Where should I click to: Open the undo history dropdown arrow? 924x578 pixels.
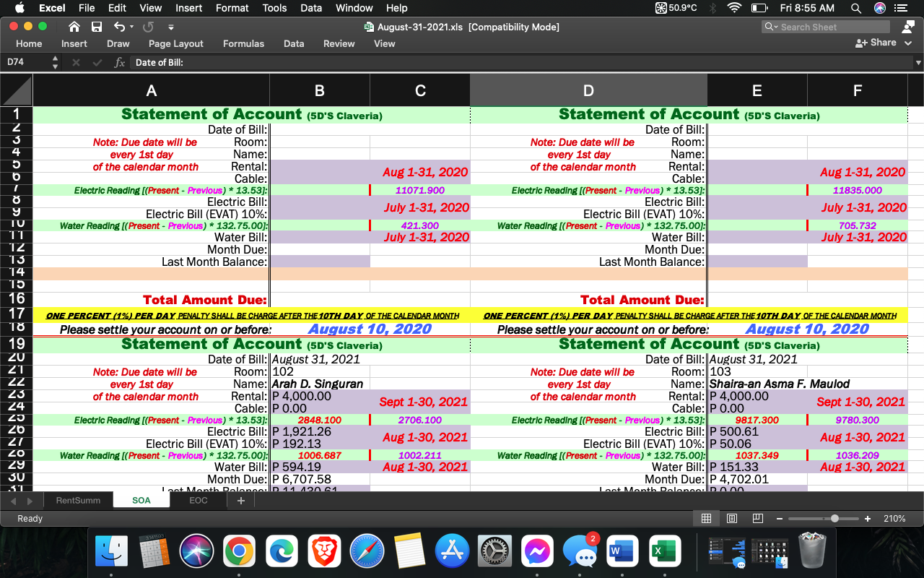131,27
